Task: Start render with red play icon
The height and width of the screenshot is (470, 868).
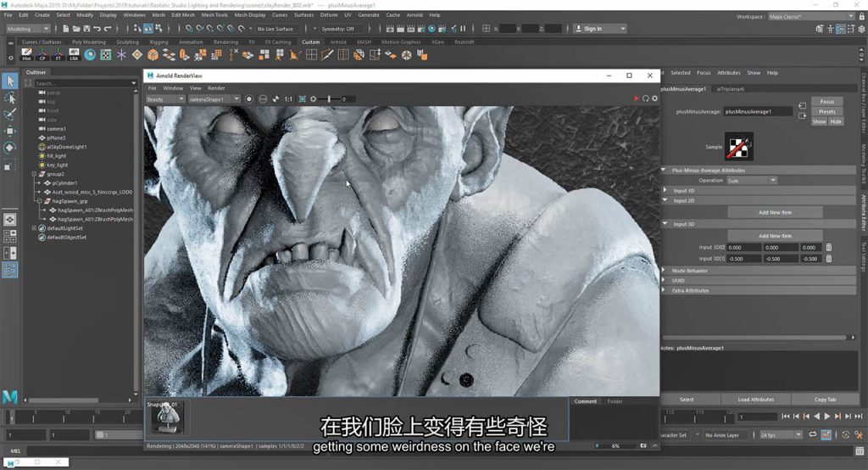Action: click(636, 98)
